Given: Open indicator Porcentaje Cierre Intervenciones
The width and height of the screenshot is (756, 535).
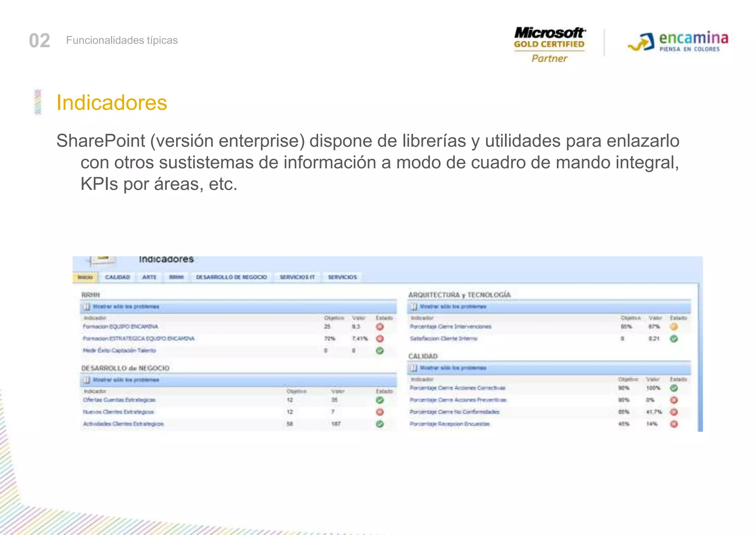Looking at the screenshot, I should (450, 327).
